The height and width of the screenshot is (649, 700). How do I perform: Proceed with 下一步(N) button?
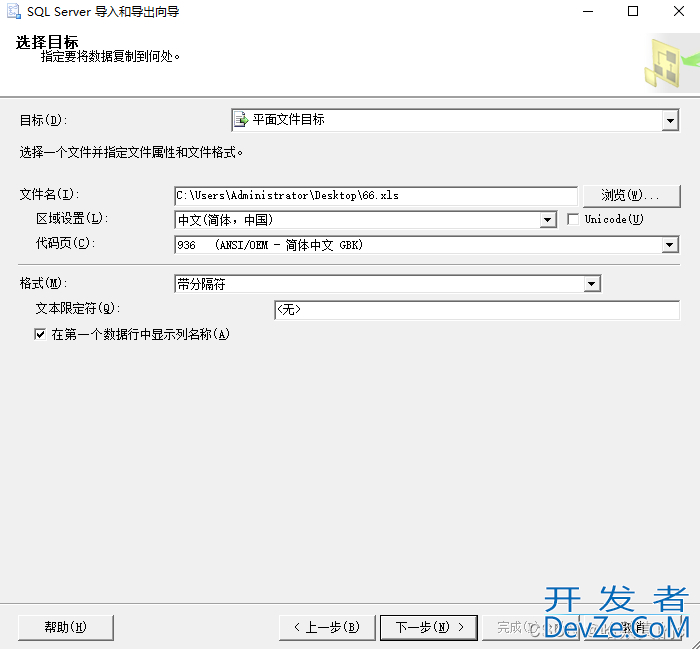429,627
